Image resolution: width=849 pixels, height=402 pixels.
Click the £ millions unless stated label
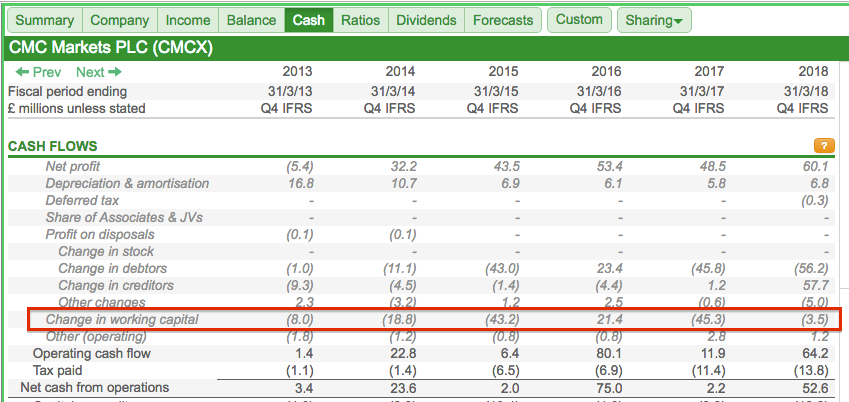point(77,108)
